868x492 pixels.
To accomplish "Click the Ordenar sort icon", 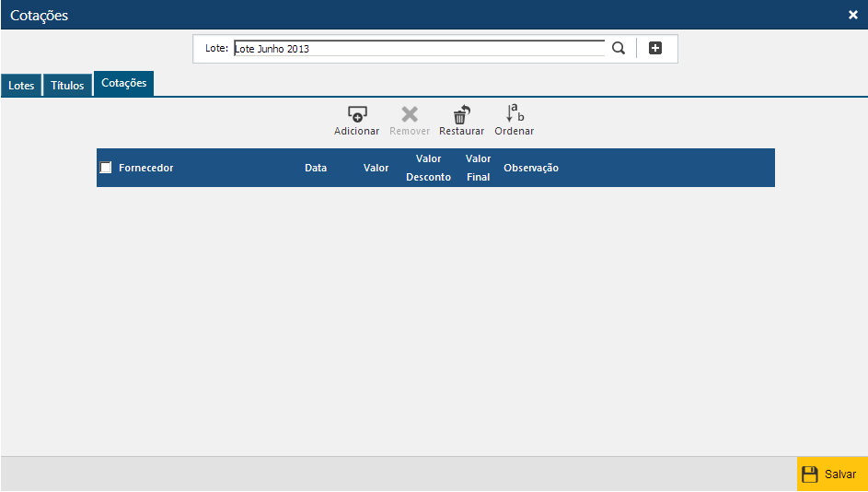I will (515, 114).
